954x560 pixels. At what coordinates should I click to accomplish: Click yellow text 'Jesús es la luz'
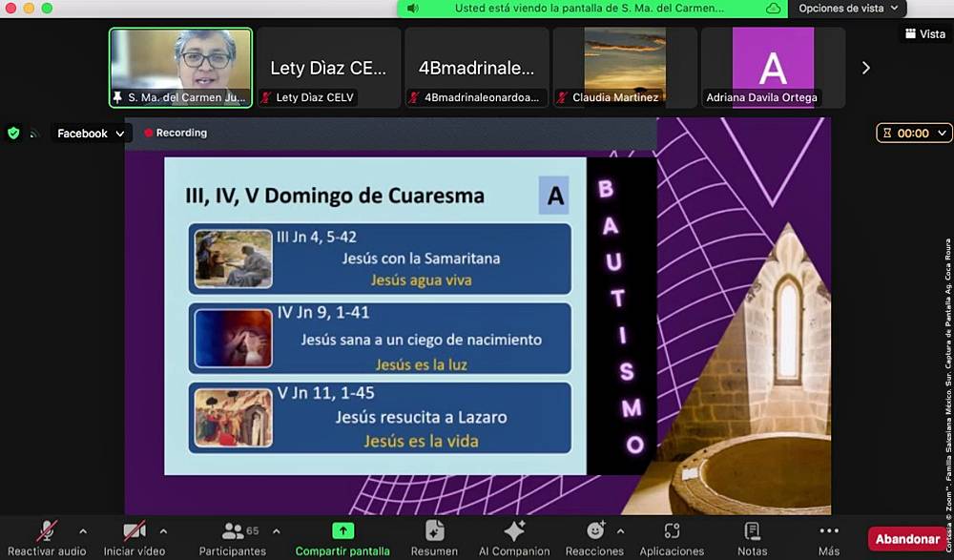[421, 364]
